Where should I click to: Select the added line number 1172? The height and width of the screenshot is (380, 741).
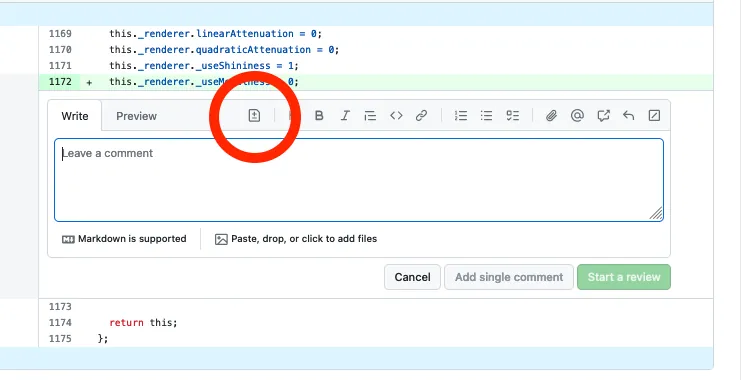point(60,81)
